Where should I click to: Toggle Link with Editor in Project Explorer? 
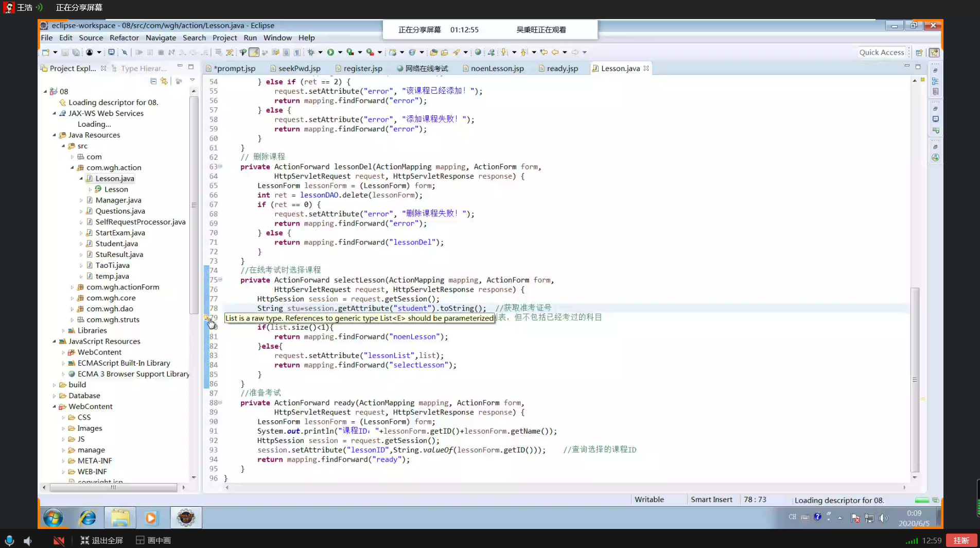pyautogui.click(x=164, y=81)
